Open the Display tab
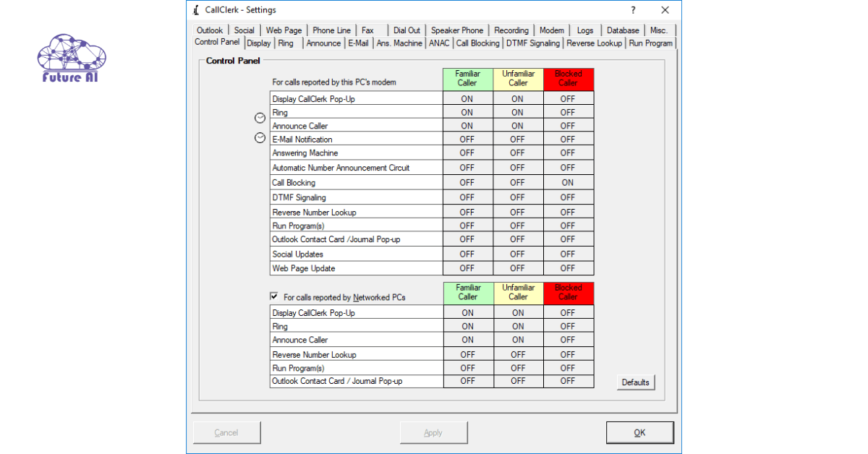 [259, 43]
